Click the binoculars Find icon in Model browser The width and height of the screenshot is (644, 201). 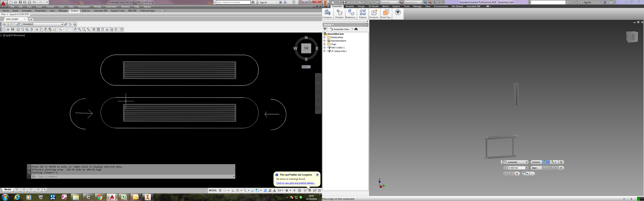356,29
